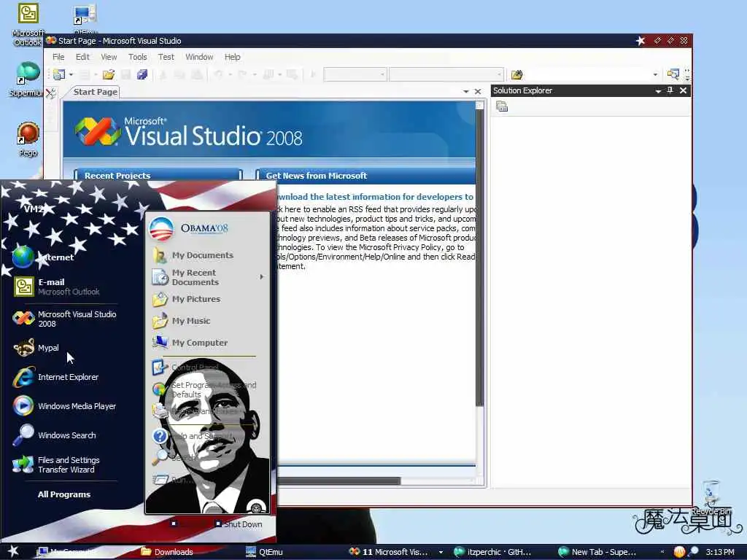This screenshot has height=560, width=747.
Task: Open the Edit menu
Action: click(x=82, y=57)
